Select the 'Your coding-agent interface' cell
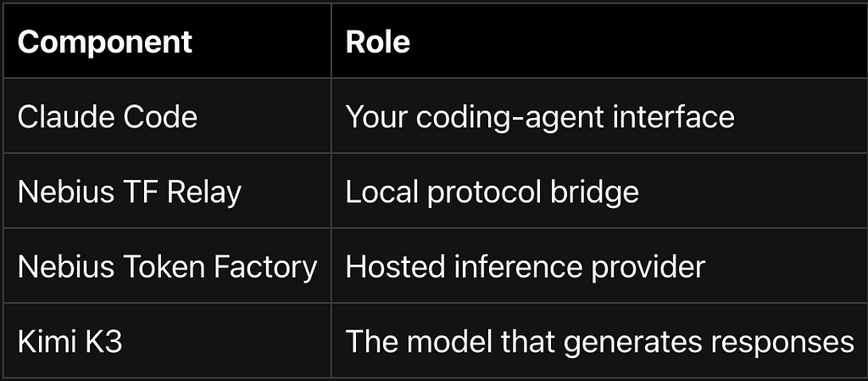This screenshot has height=381, width=868. [x=599, y=115]
